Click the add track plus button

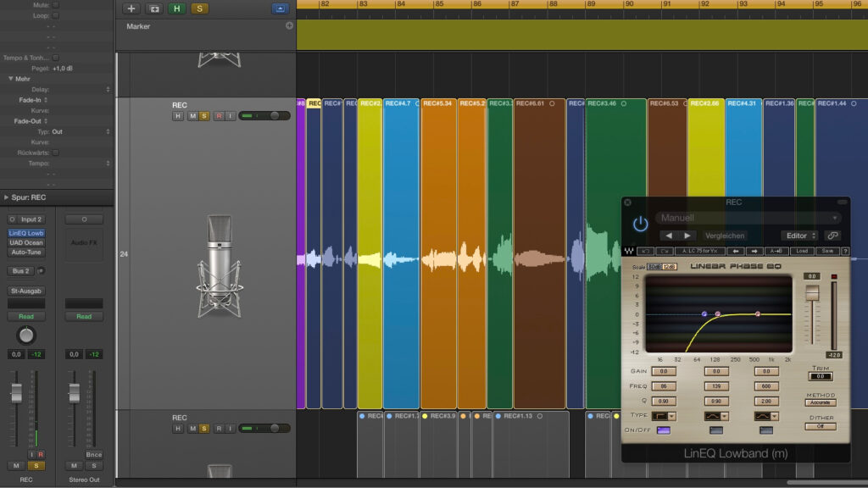click(131, 8)
